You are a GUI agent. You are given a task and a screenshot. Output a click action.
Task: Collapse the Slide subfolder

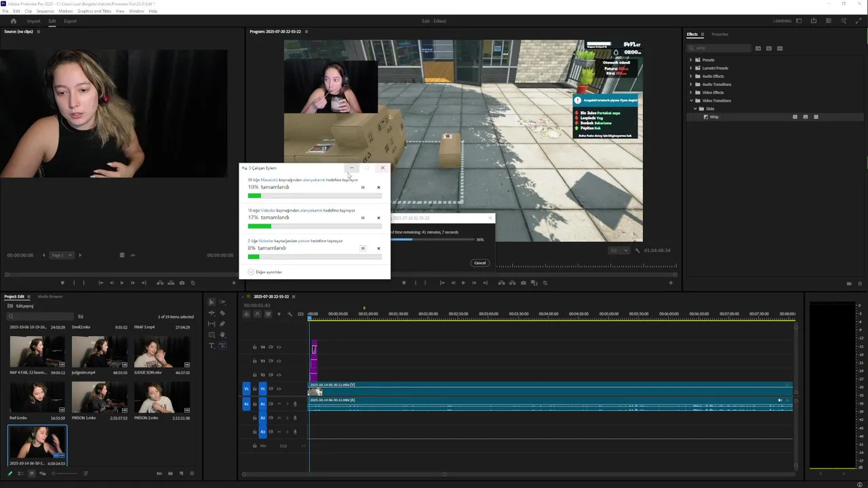coord(695,108)
